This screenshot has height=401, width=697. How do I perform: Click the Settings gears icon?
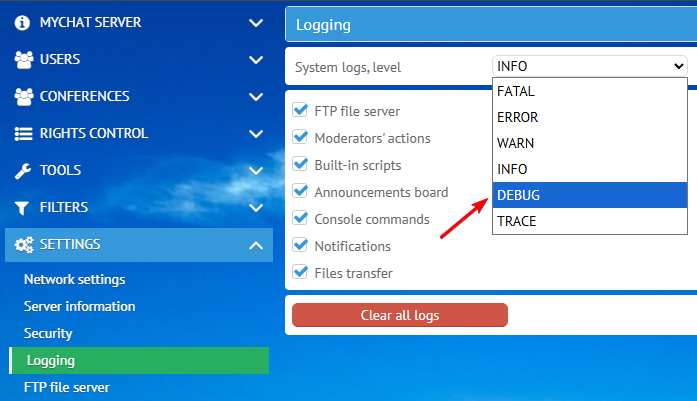coord(24,245)
